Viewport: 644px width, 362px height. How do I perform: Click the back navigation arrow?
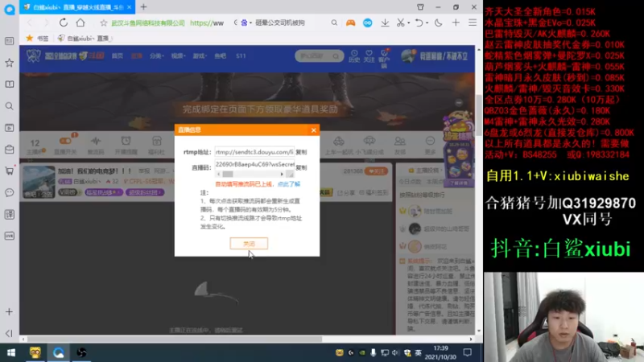(x=29, y=23)
